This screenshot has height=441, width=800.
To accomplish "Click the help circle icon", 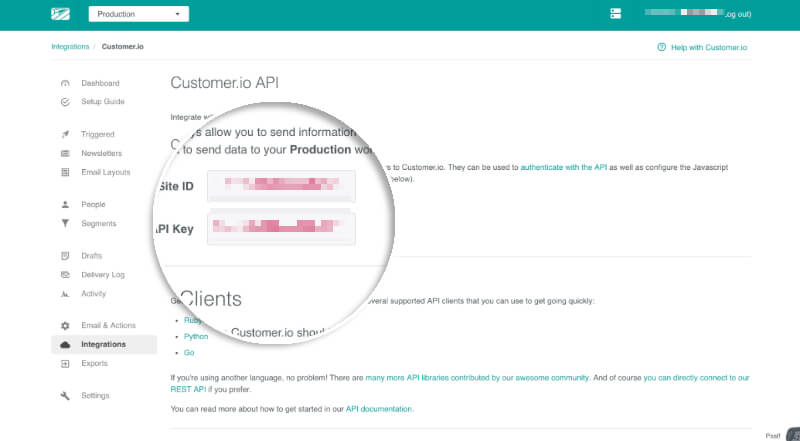I will [662, 47].
